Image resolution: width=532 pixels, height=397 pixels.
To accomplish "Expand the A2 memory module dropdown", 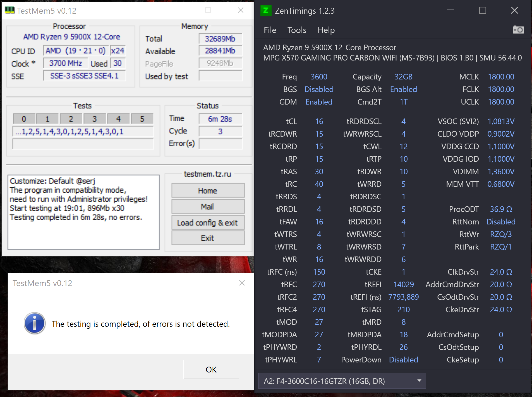I will click(342, 381).
